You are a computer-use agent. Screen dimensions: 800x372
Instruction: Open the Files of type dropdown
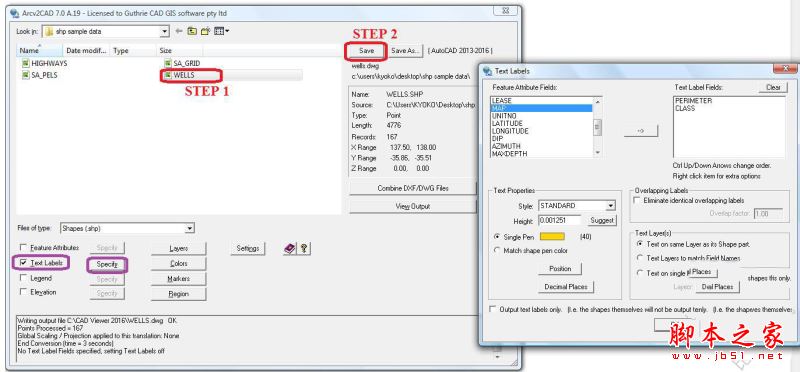point(190,228)
